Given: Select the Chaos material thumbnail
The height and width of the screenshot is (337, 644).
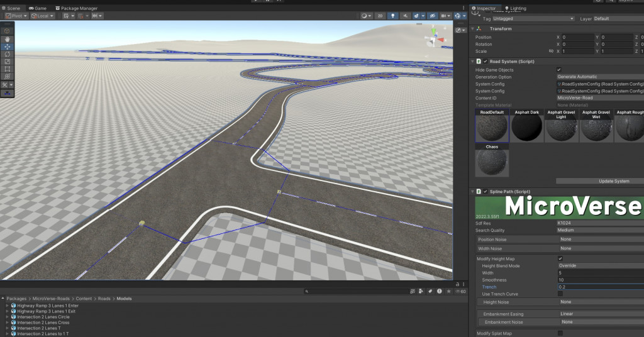Looking at the screenshot, I should 492,160.
